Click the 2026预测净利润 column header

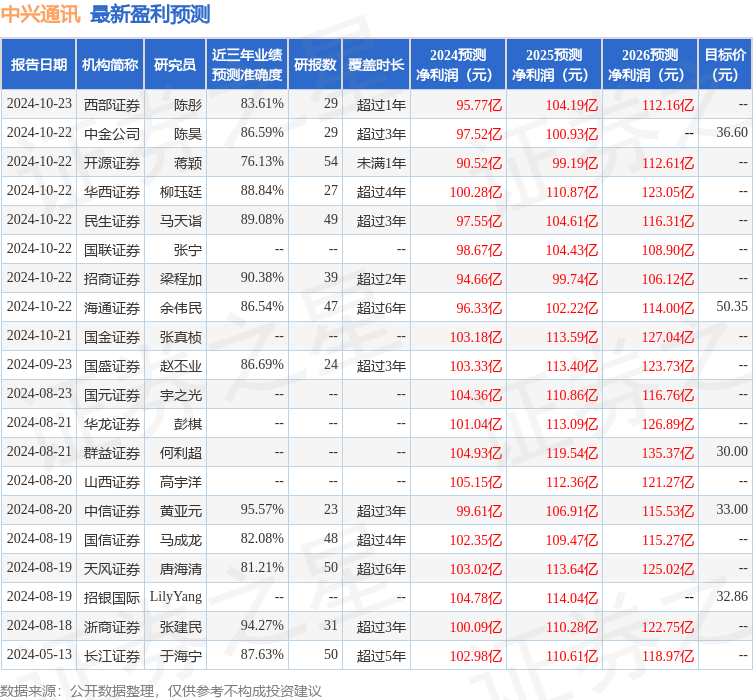pos(650,64)
